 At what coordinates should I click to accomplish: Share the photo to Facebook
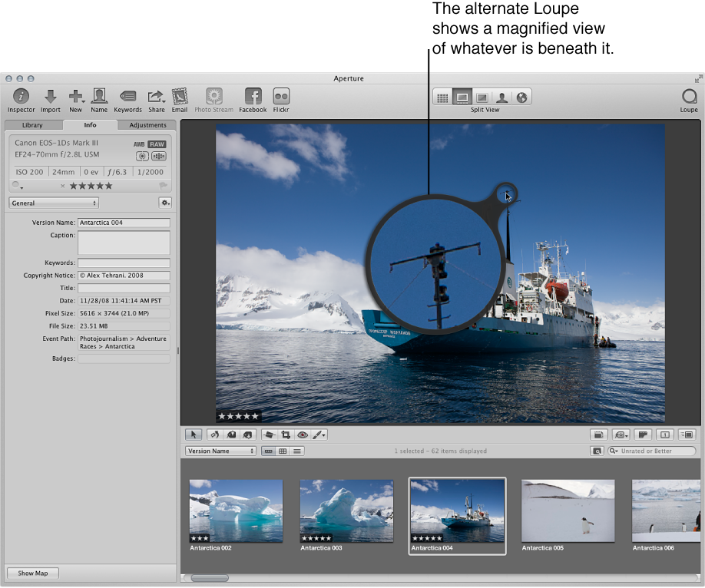(x=253, y=97)
